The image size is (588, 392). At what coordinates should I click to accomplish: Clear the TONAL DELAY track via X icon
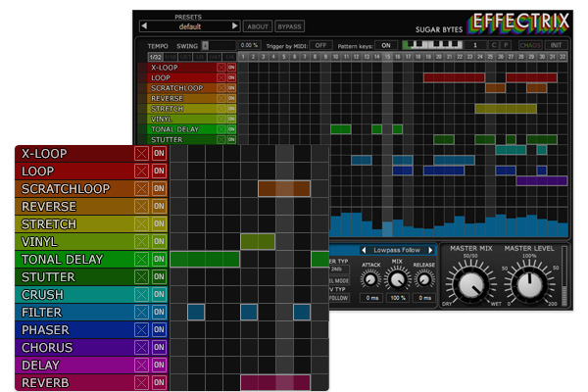click(141, 259)
